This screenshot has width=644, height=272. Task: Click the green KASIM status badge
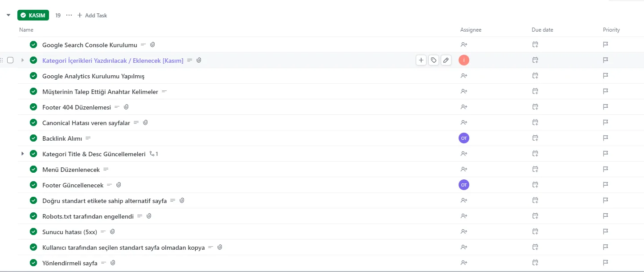[x=33, y=15]
